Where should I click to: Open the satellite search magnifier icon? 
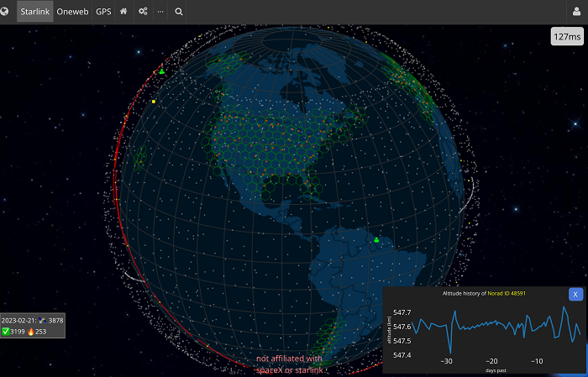[179, 12]
